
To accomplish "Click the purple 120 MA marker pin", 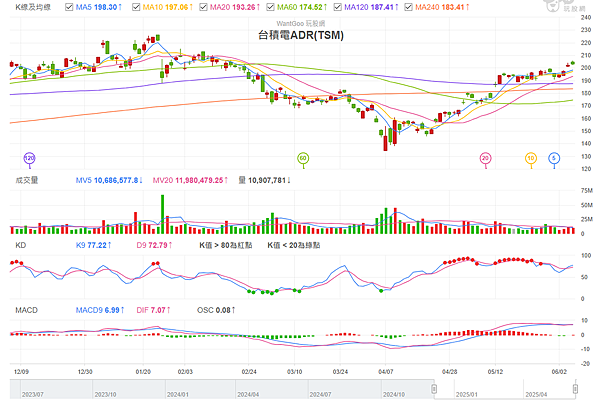I will 29,159.
